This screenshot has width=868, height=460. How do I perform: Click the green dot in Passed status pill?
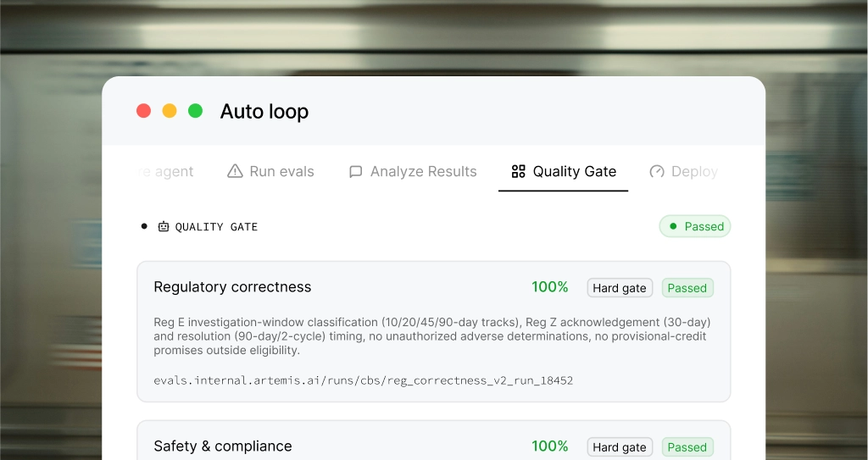(x=673, y=226)
